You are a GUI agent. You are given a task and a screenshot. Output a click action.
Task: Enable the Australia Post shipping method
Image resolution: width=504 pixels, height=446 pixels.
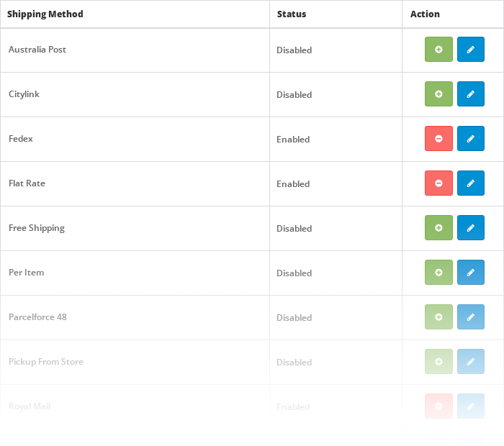point(438,50)
